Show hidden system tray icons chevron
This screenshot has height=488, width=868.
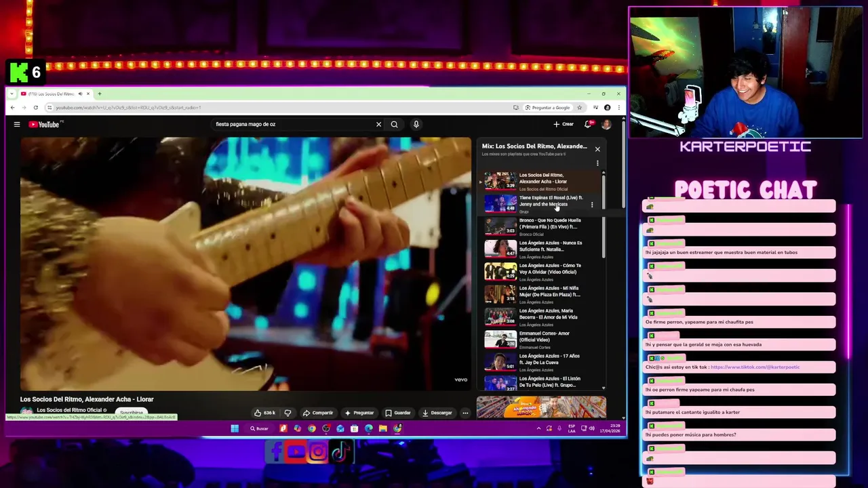pos(539,428)
